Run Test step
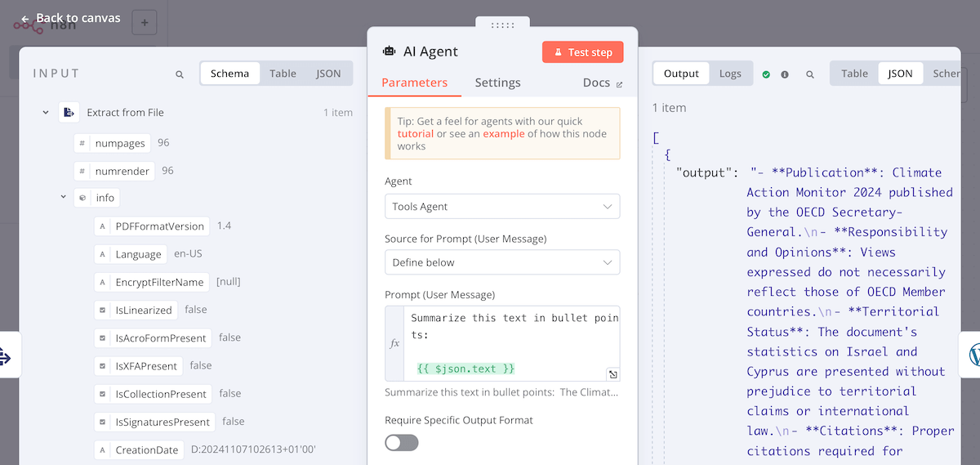The height and width of the screenshot is (465, 980). point(583,52)
